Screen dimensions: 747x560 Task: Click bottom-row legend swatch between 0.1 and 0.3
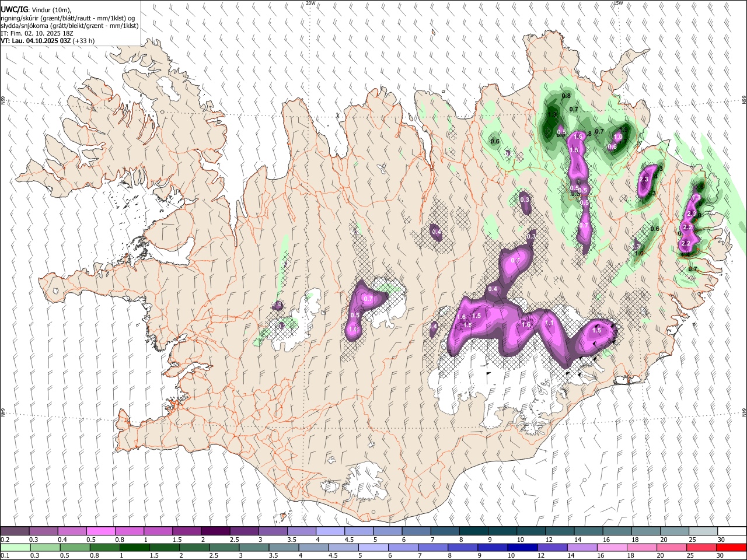pyautogui.click(x=15, y=548)
